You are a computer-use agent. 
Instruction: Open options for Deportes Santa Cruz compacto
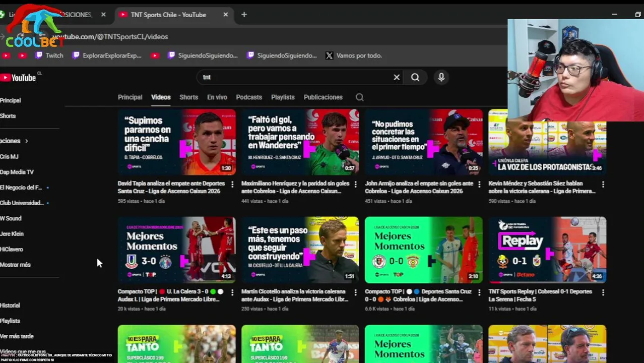(x=479, y=292)
